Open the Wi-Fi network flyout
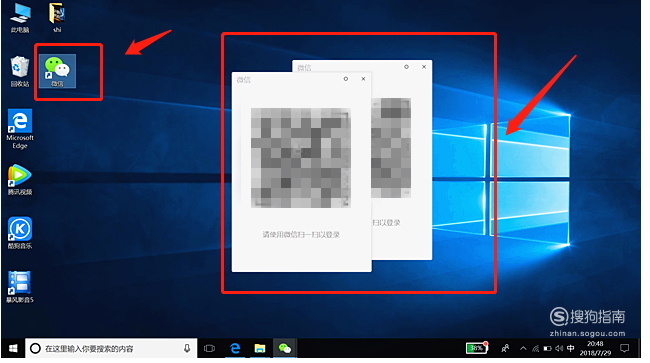 536,348
